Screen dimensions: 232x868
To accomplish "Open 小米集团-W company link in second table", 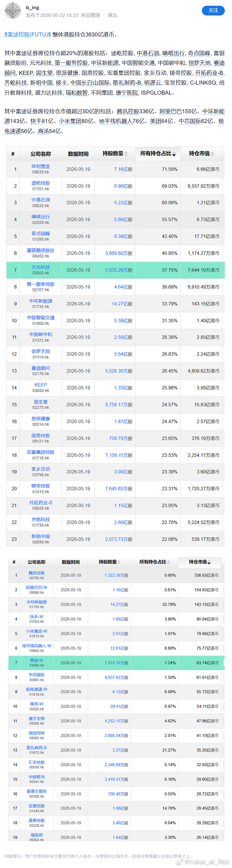I will coord(36,631).
